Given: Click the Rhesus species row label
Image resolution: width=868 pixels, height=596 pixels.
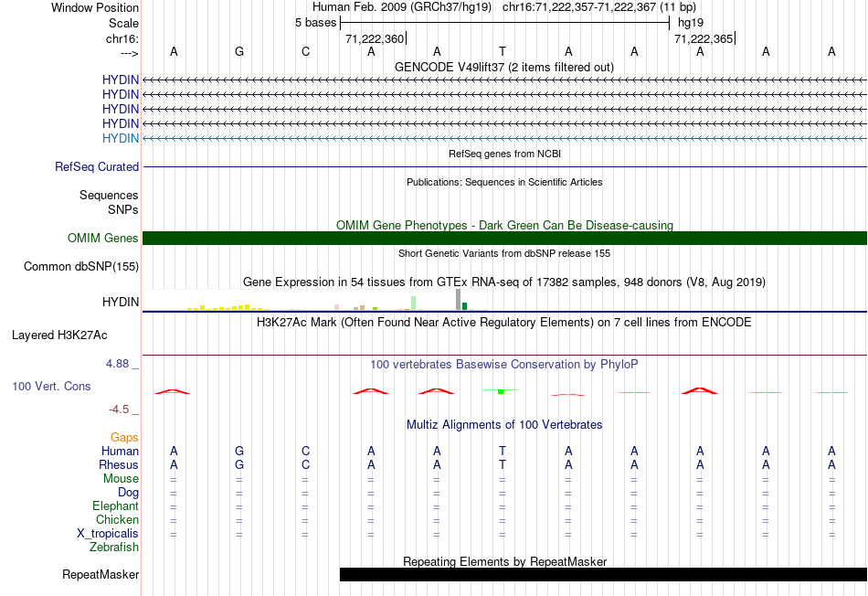Looking at the screenshot, I should [x=119, y=464].
